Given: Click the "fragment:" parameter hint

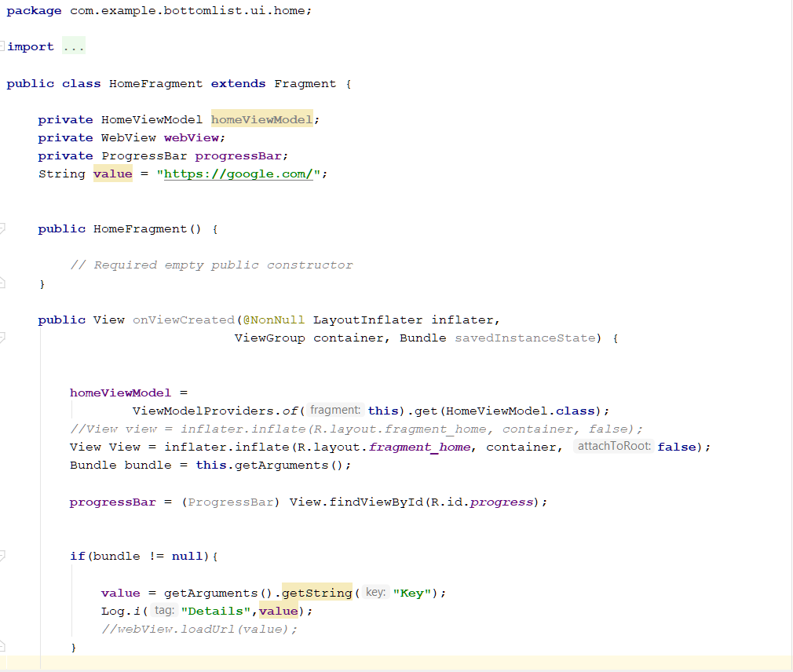Looking at the screenshot, I should (x=334, y=410).
